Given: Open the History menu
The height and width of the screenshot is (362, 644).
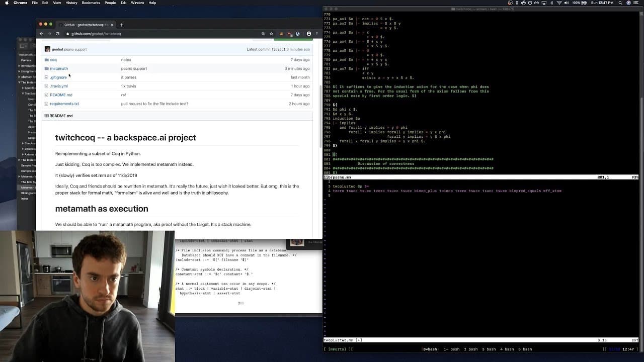Looking at the screenshot, I should pos(71,3).
